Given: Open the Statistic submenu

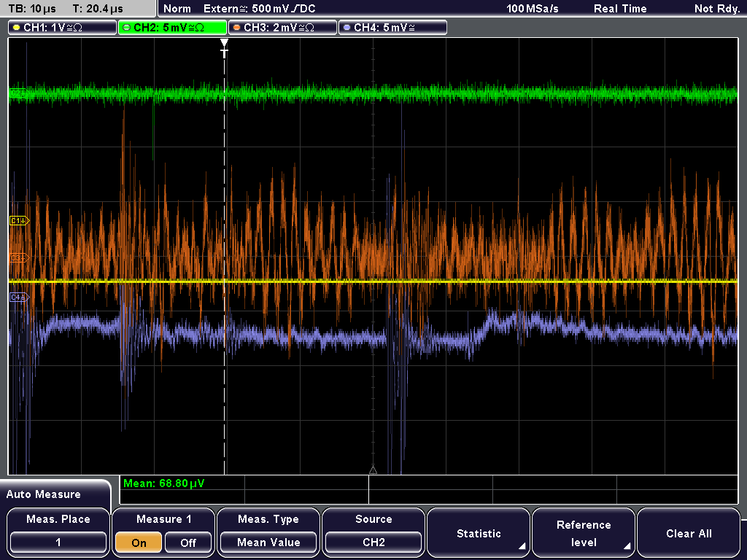Looking at the screenshot, I should click(479, 533).
